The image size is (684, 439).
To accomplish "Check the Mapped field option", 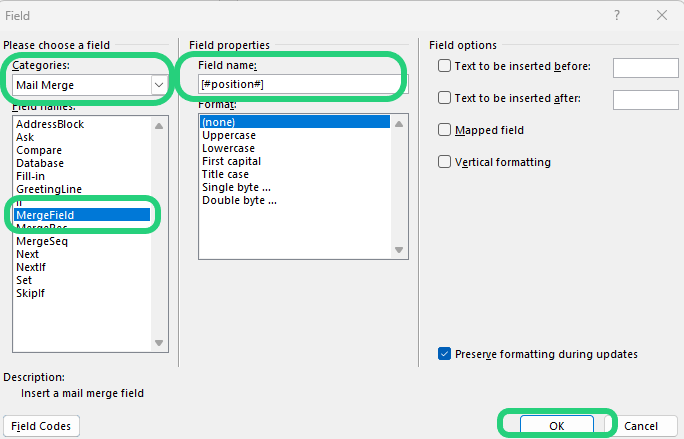I will coord(445,130).
